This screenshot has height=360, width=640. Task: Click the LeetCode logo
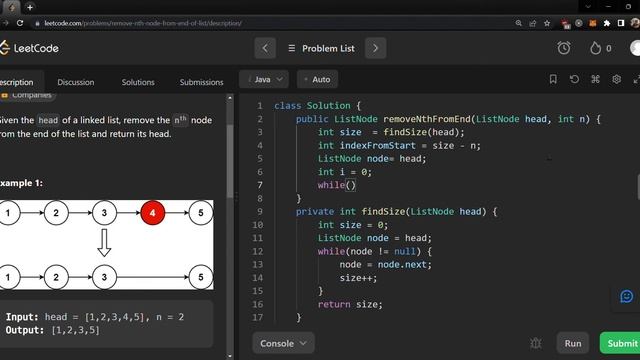(29, 48)
